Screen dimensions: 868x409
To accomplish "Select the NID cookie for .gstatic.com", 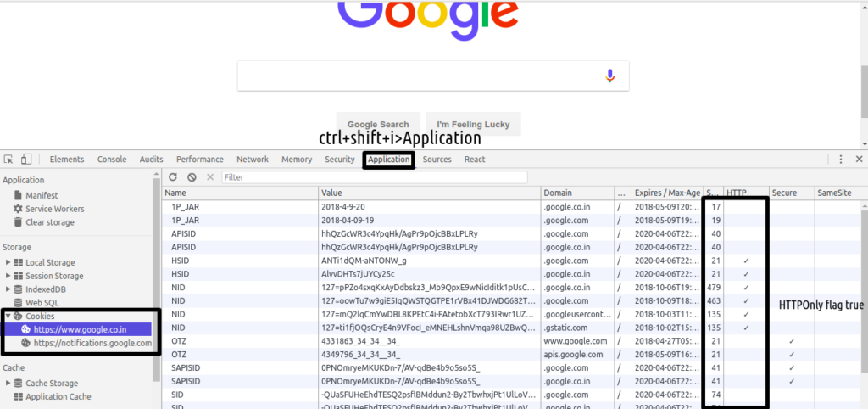I will pos(511,328).
